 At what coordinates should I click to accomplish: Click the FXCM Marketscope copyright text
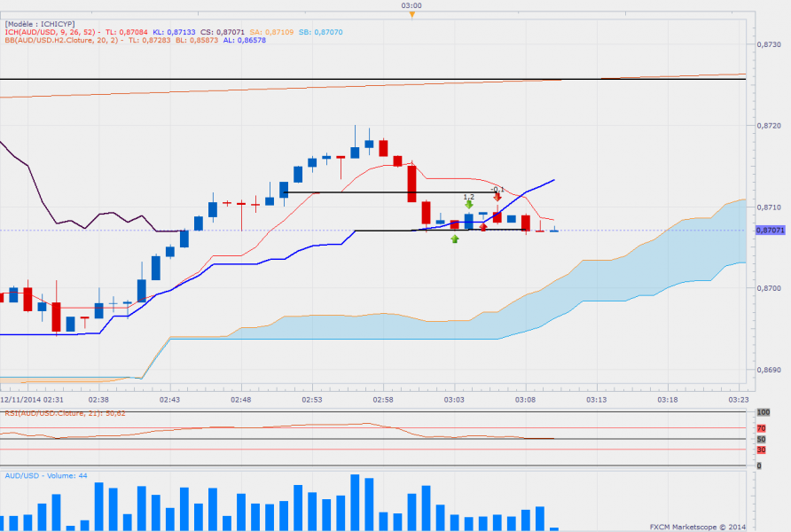pos(698,525)
